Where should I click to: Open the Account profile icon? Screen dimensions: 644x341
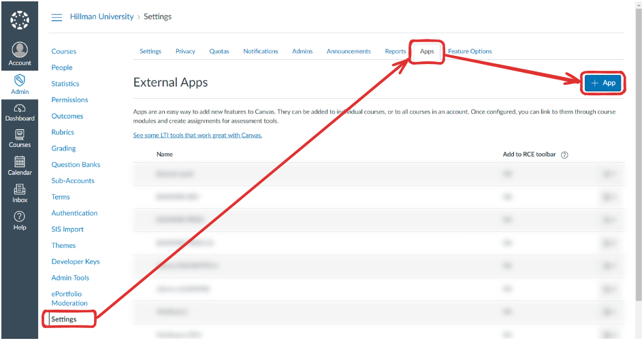coord(20,50)
